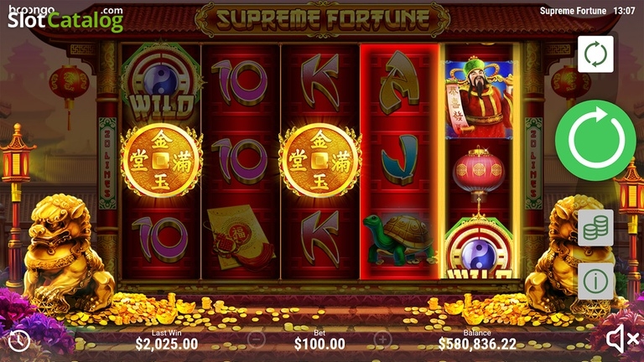The image size is (644, 362).
Task: Click the gold coin scatter on reel three
Action: click(x=320, y=161)
